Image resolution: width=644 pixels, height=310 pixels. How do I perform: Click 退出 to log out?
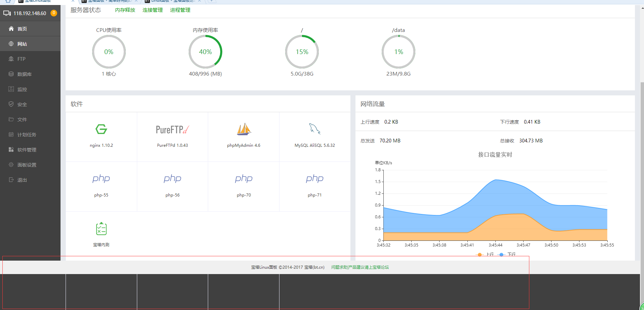tap(30, 180)
